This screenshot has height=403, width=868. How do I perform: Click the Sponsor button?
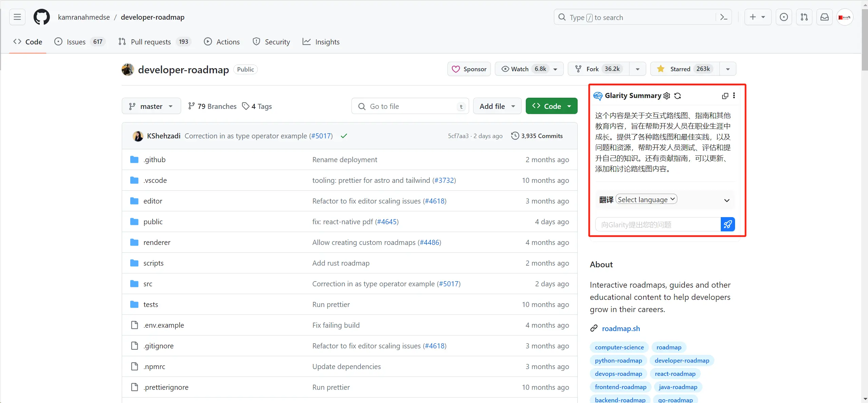click(x=468, y=69)
